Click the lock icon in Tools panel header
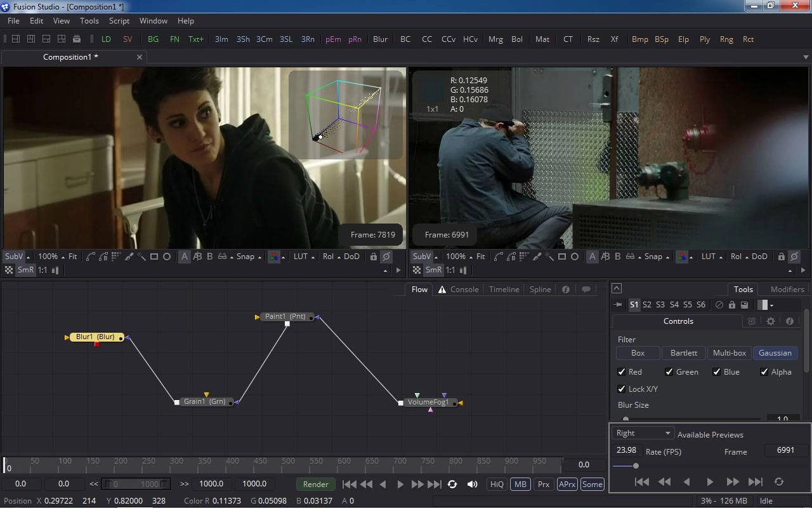812x508 pixels. click(732, 305)
